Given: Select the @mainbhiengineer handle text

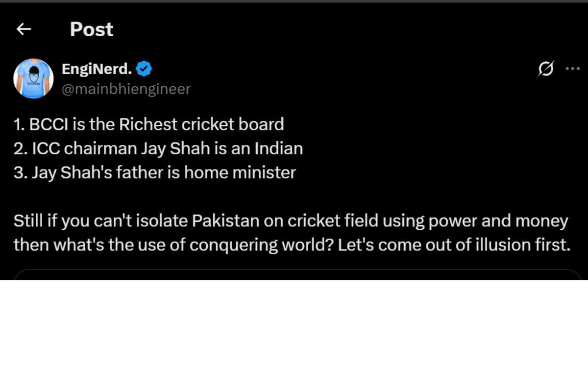Looking at the screenshot, I should click(x=126, y=89).
